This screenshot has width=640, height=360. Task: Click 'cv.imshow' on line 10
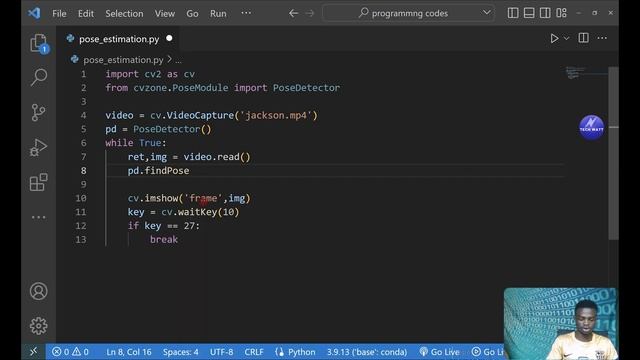click(x=153, y=198)
